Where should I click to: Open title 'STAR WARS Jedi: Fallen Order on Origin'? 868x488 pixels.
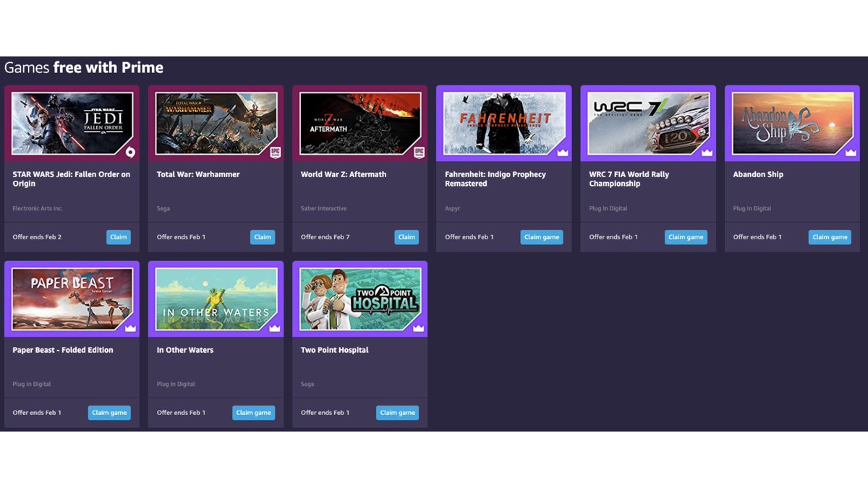72,179
